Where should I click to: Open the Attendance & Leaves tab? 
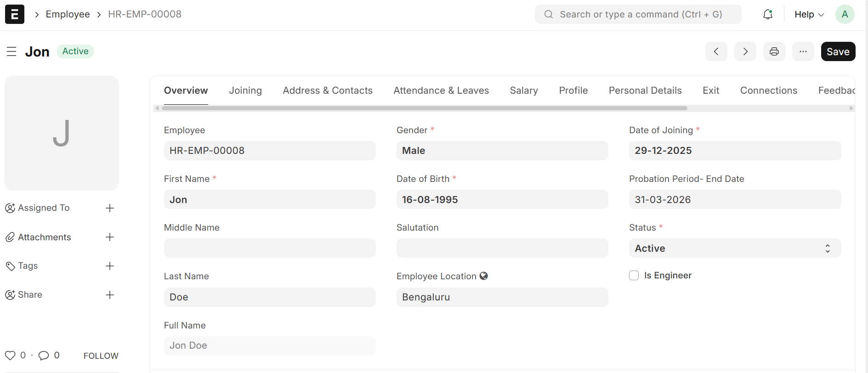click(x=441, y=90)
